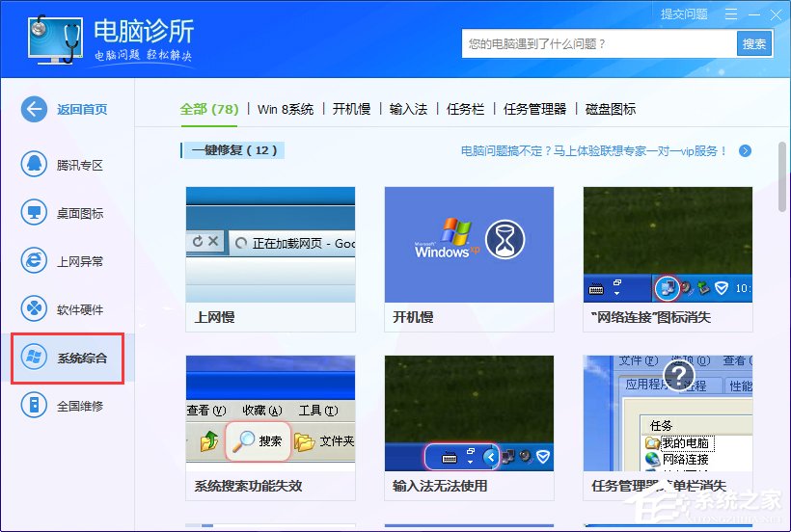Open the 上网异常 browser icon
This screenshot has height=532, width=791.
[34, 260]
